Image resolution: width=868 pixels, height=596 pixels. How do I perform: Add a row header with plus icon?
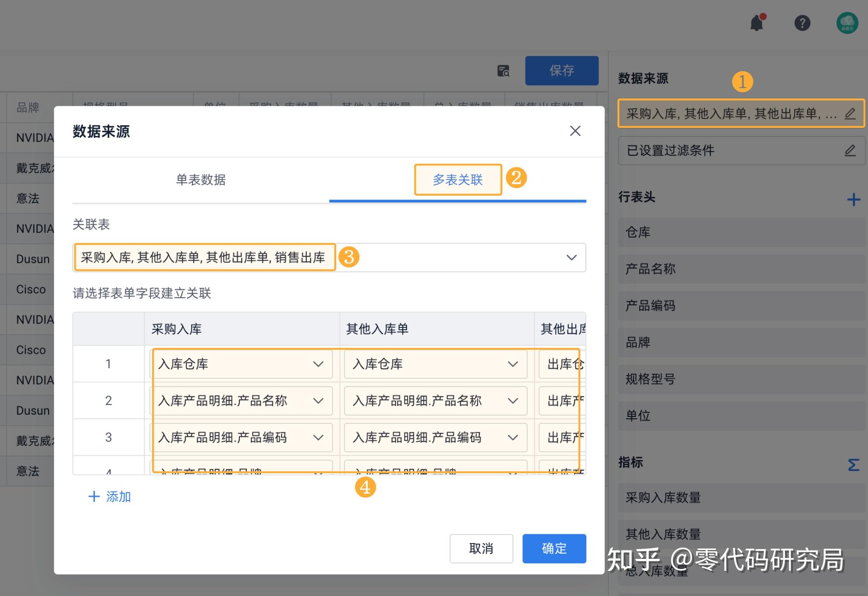point(854,199)
